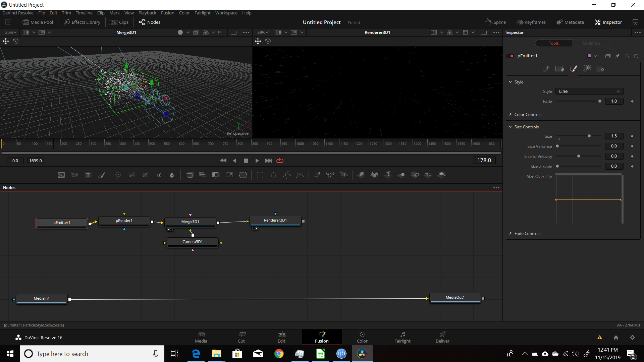Add a Rectangle mask tool
This screenshot has width=644, height=362.
[260, 175]
